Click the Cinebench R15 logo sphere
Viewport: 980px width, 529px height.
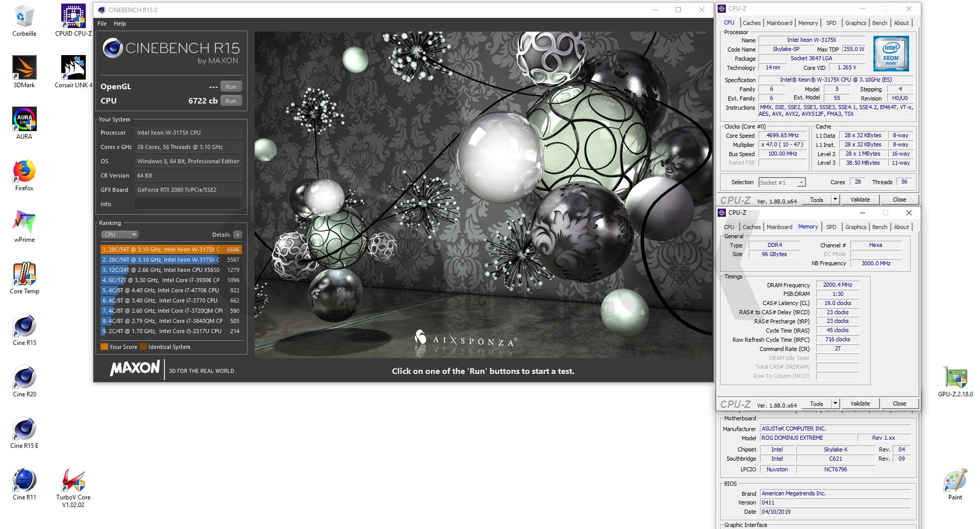112,48
